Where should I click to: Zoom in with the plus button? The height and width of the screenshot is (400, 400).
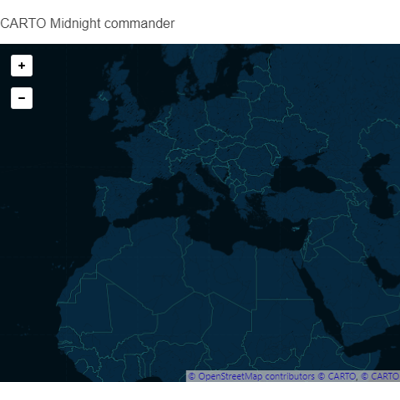(22, 66)
